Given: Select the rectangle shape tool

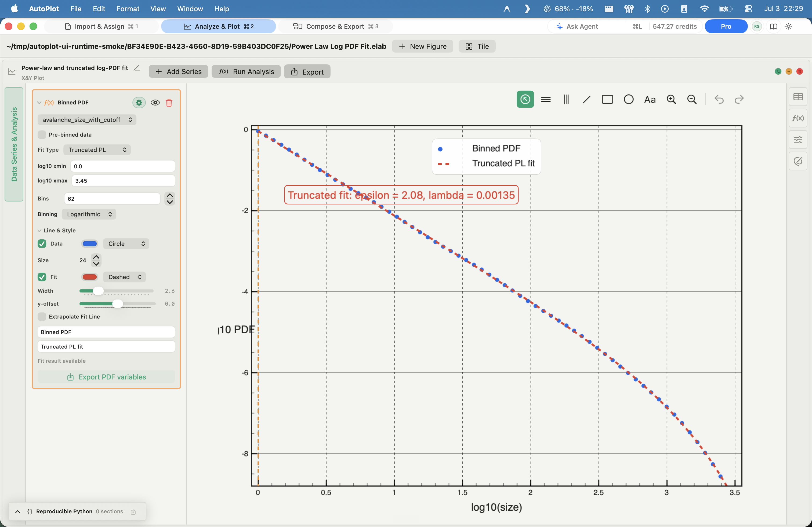Looking at the screenshot, I should tap(607, 99).
